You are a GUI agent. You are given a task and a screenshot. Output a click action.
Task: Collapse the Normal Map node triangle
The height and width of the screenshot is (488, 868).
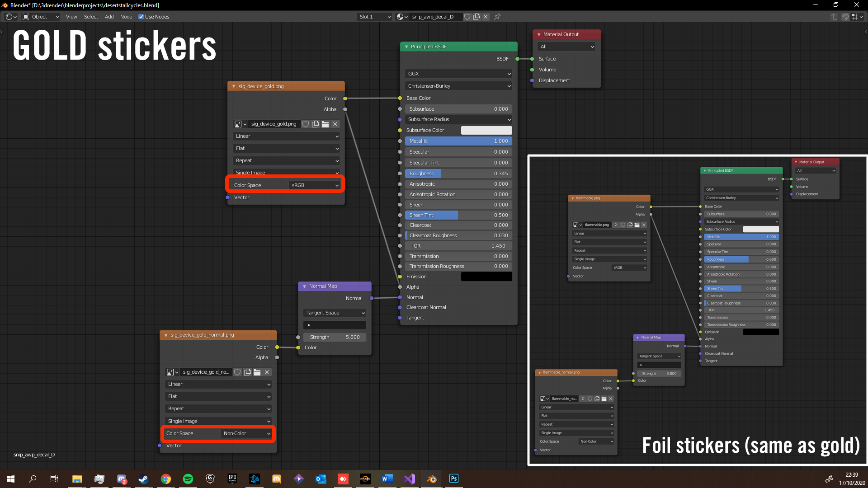tap(305, 286)
